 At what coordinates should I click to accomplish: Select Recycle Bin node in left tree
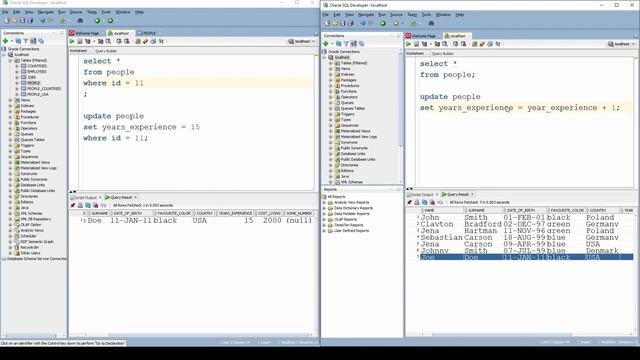(29, 247)
